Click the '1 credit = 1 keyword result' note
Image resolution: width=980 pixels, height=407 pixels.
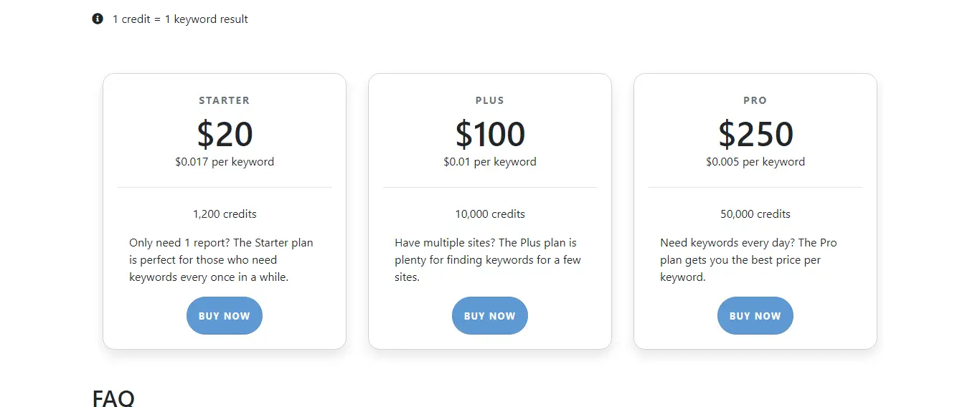(x=180, y=19)
